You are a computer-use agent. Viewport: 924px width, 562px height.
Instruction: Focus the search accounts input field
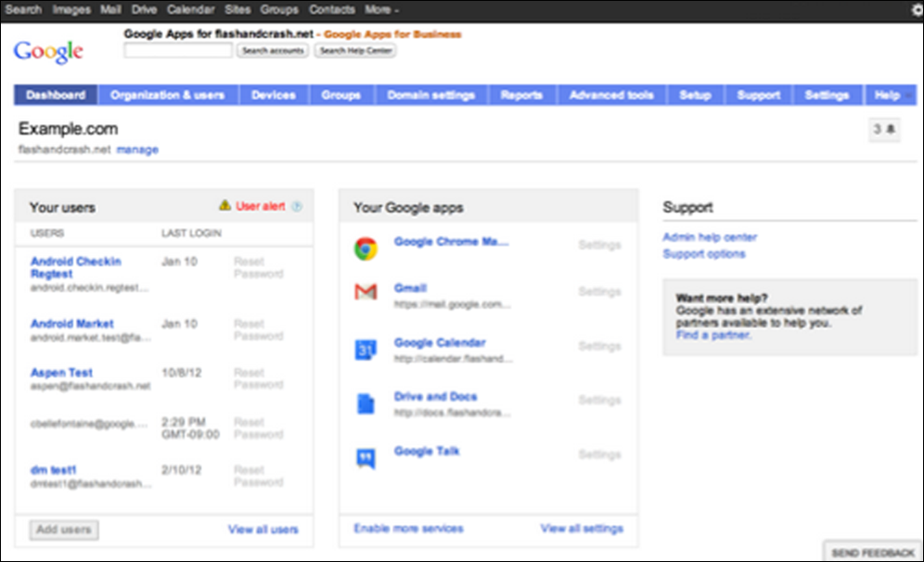tap(178, 51)
